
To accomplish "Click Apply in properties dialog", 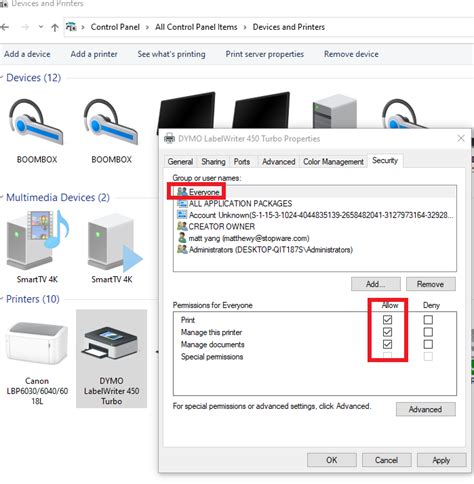I will point(441,460).
